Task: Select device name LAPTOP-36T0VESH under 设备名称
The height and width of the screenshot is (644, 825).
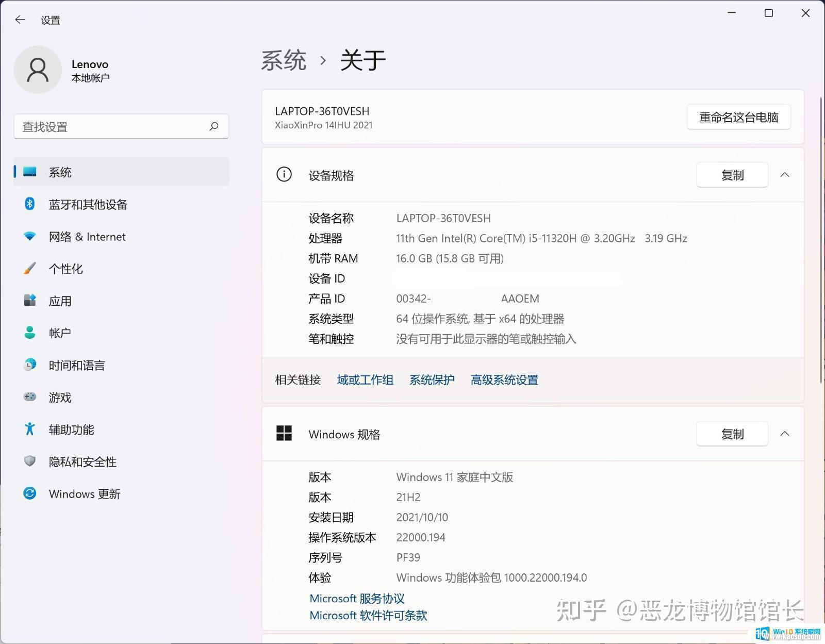Action: (443, 218)
